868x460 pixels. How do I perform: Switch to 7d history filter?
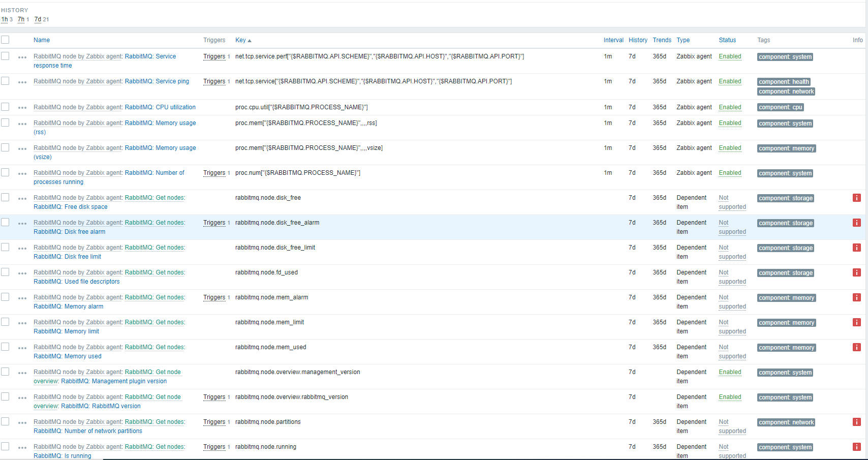pos(38,19)
